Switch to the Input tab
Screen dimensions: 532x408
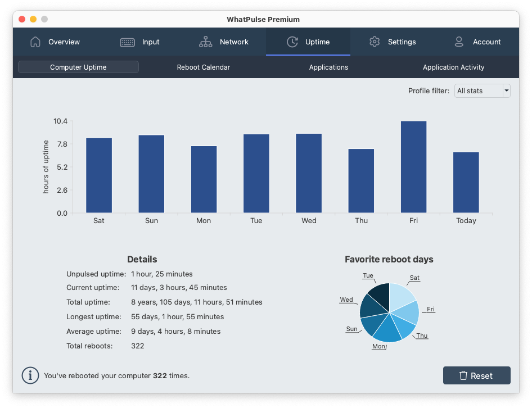(x=139, y=42)
